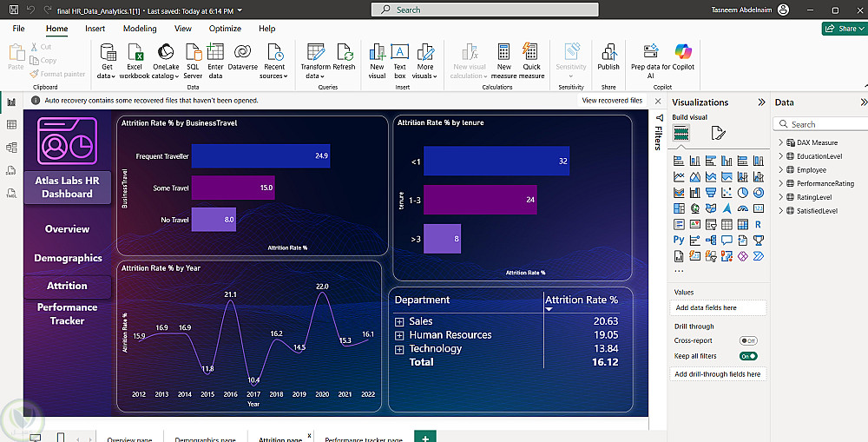
Task: Expand the DAX Measure table
Action: 781,142
